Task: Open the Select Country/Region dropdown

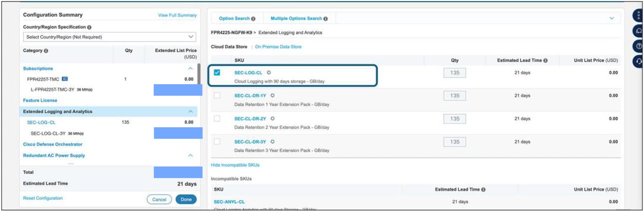Action: [109, 37]
